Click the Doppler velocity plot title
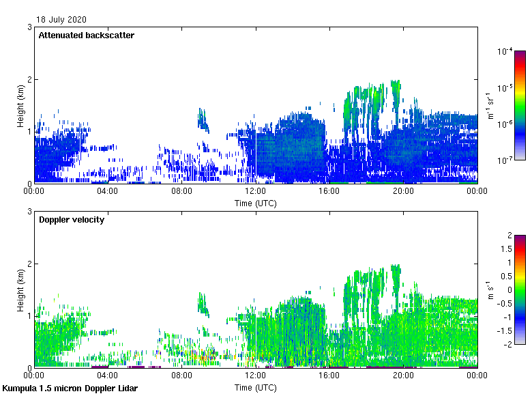This screenshot has width=532, height=396. pyautogui.click(x=72, y=220)
